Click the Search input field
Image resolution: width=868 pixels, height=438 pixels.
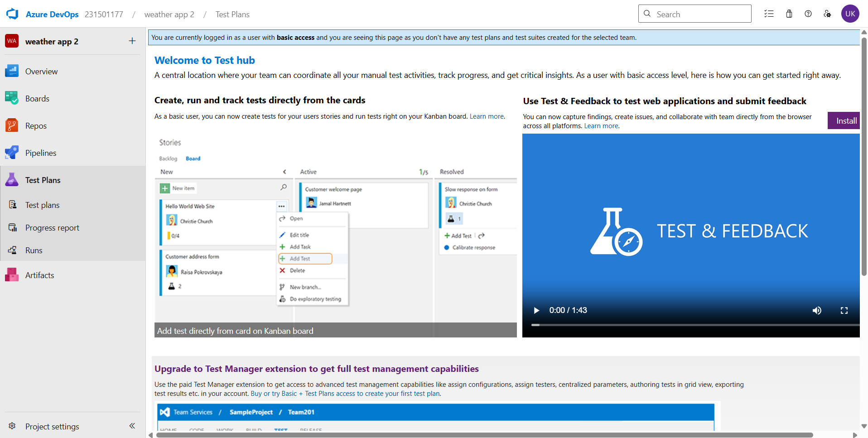coord(694,14)
